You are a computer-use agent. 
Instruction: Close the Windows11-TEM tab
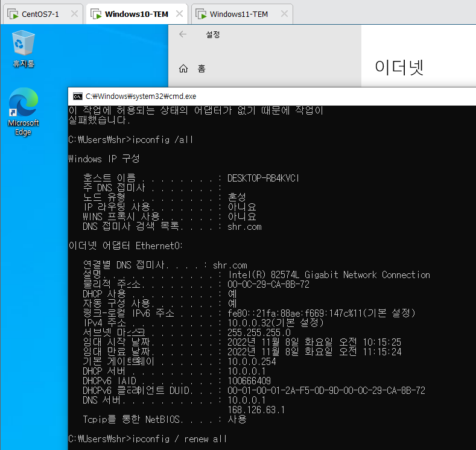284,14
